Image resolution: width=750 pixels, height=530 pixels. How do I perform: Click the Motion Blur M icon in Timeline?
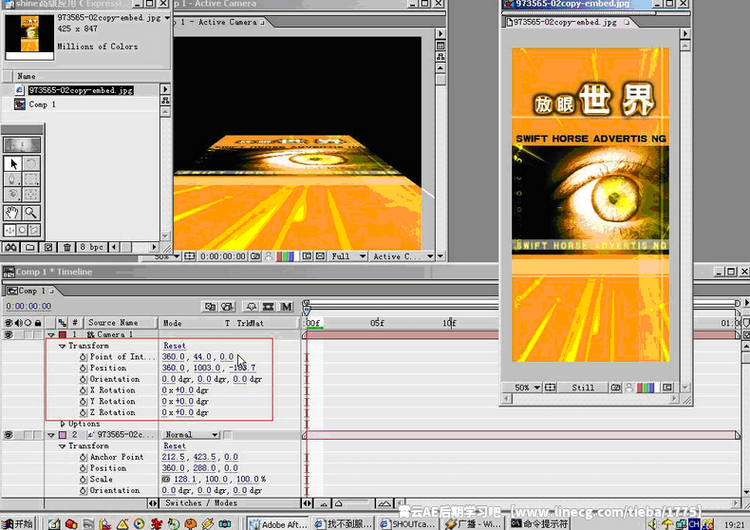tap(286, 307)
